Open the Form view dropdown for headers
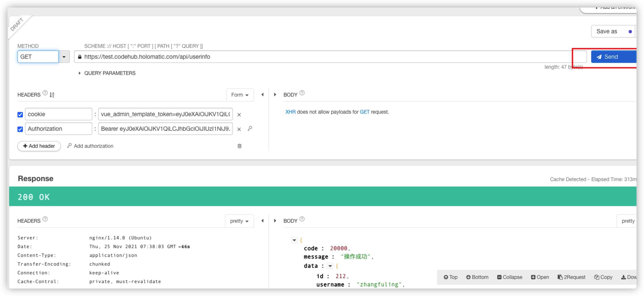Screen dimensions: 644x296 [x=239, y=95]
